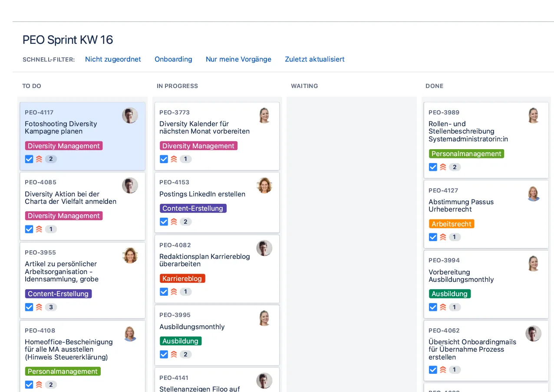Viewport: 554px width, 392px height.
Task: Click task type checkbox icon on PEO-3989
Action: [433, 167]
